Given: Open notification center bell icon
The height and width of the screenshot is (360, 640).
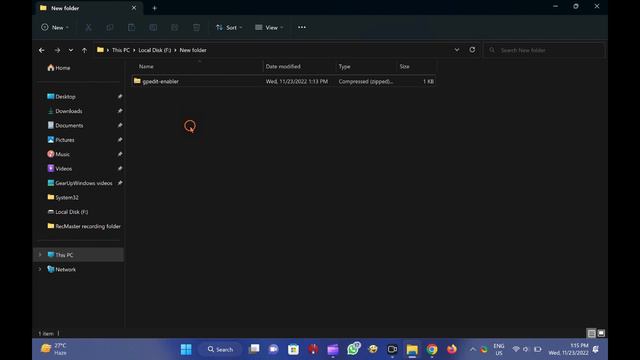Looking at the screenshot, I should click(596, 349).
